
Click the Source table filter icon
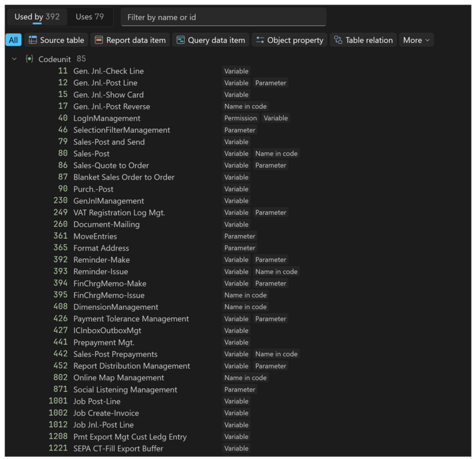(x=33, y=40)
